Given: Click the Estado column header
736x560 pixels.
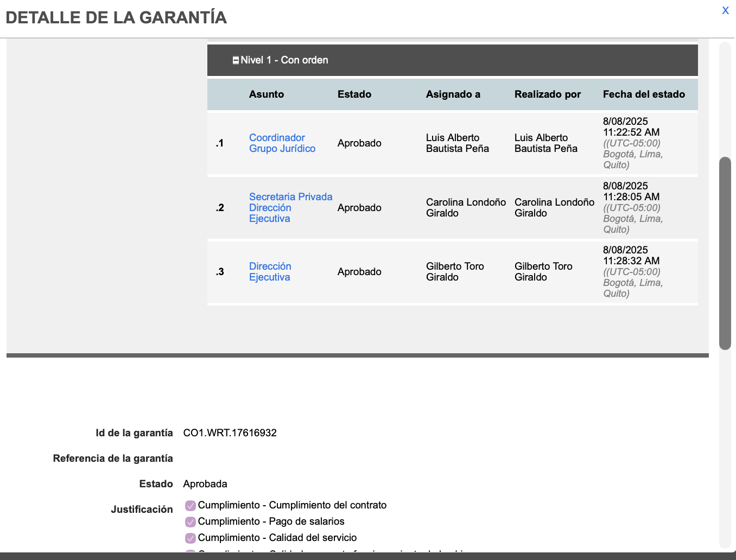Looking at the screenshot, I should point(354,94).
